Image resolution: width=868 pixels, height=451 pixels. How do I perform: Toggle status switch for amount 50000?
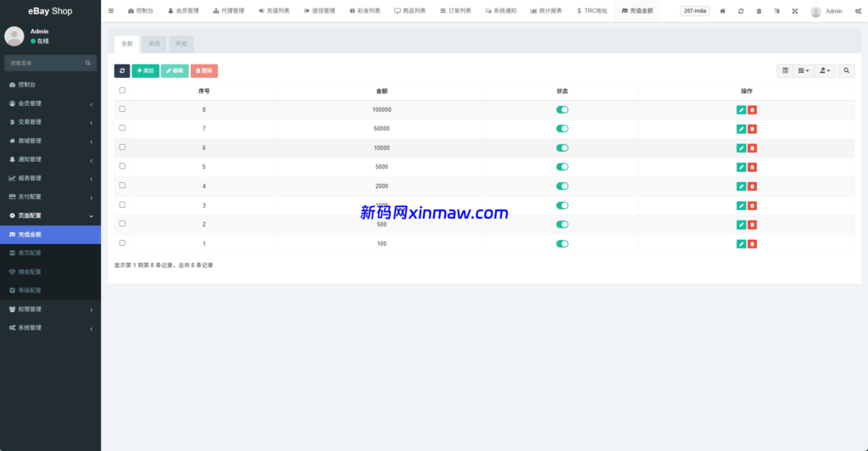pos(562,128)
